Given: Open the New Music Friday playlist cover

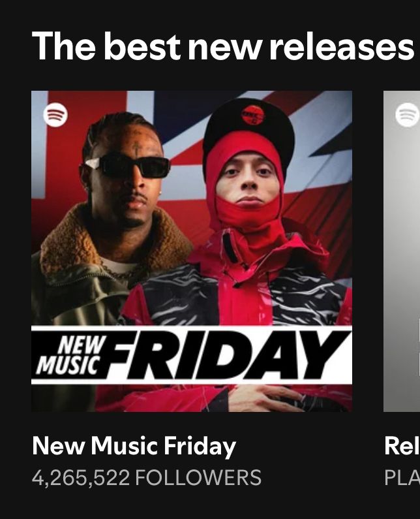Looking at the screenshot, I should (x=192, y=251).
